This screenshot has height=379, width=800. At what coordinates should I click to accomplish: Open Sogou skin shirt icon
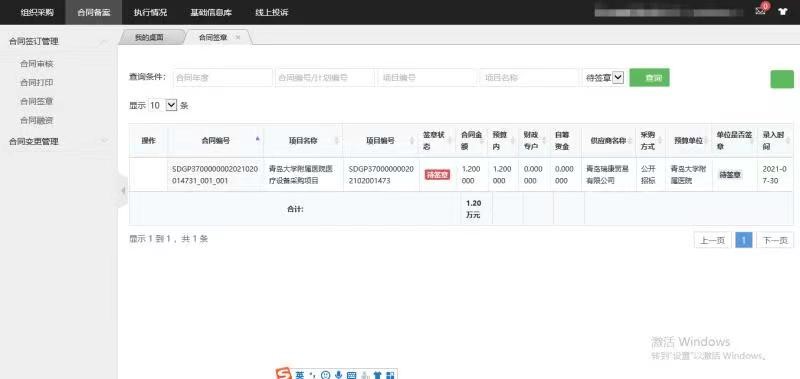[x=377, y=375]
